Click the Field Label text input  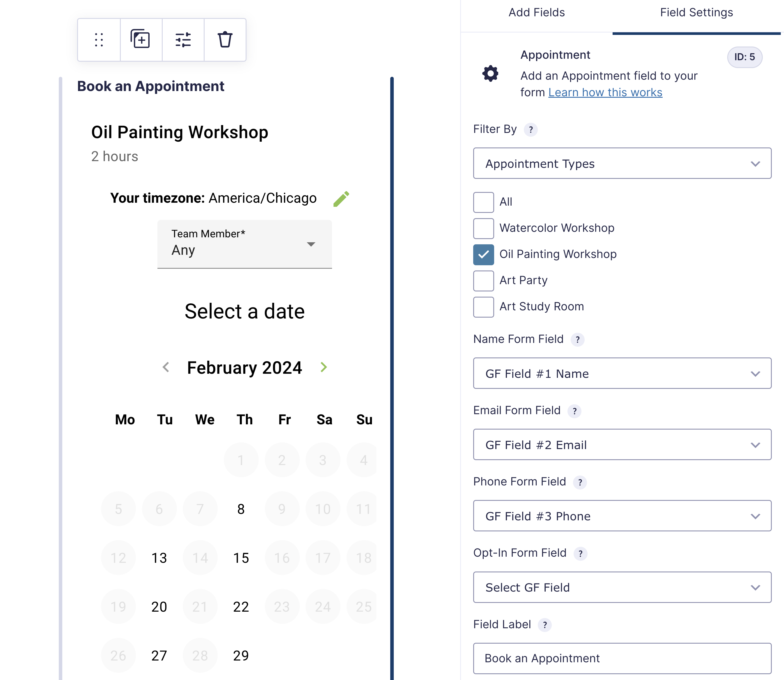pos(622,658)
